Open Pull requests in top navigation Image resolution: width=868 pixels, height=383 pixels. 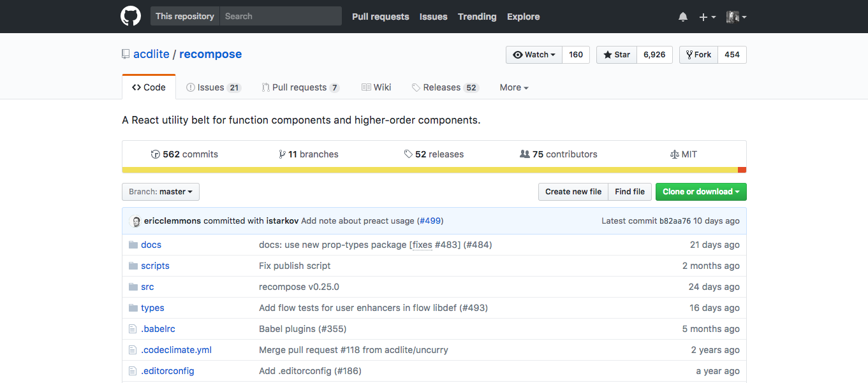[x=381, y=17]
